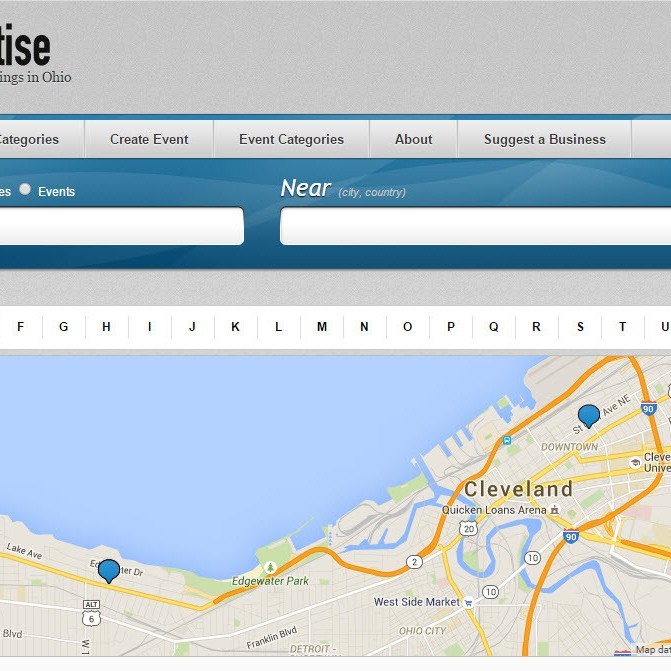Click the Cleveland city label on map
This screenshot has width=671, height=671.
tap(517, 489)
